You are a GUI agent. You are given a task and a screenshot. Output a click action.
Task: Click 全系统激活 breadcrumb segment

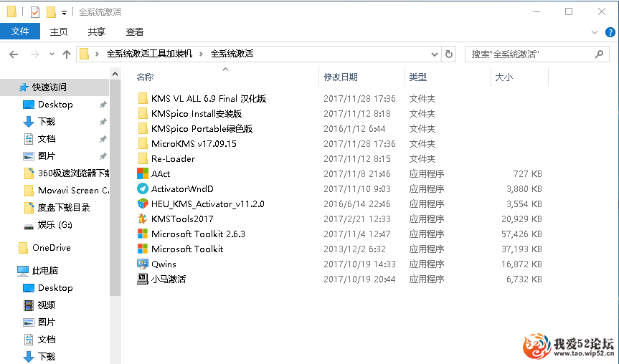pos(232,54)
